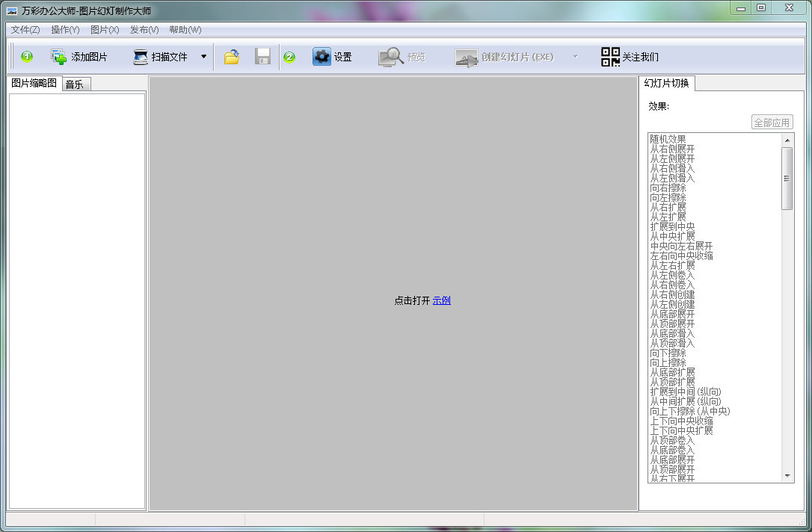Open the Publish (发布) menu

tap(144, 30)
